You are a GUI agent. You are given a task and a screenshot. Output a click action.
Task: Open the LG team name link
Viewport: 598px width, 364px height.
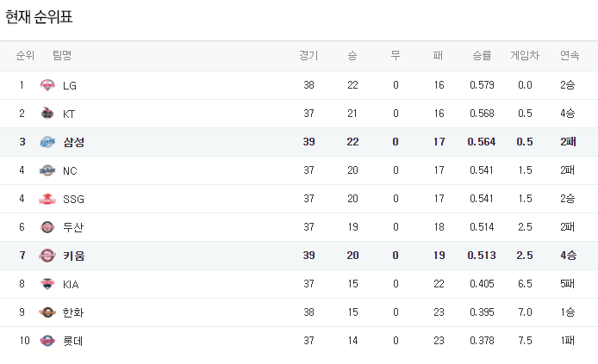pyautogui.click(x=70, y=85)
